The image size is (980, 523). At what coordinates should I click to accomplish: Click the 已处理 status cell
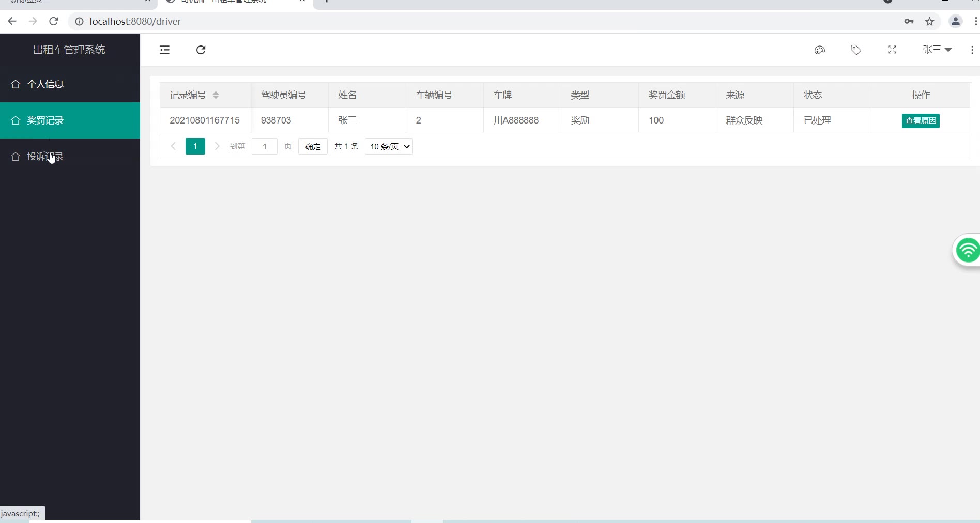832,120
